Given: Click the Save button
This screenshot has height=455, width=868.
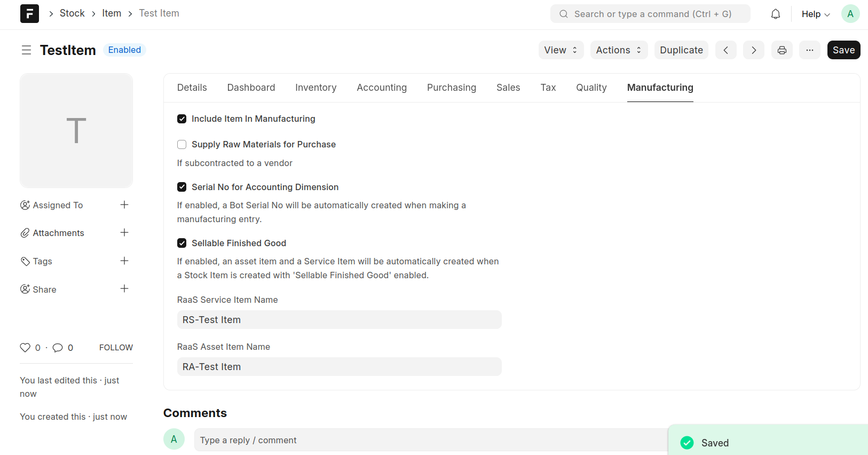Looking at the screenshot, I should coord(843,50).
